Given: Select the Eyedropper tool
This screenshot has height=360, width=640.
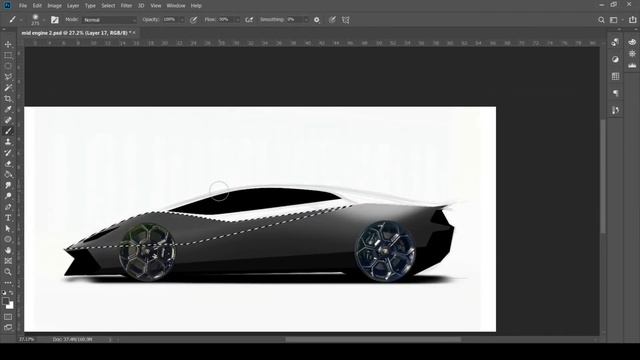Looking at the screenshot, I should click(8, 109).
